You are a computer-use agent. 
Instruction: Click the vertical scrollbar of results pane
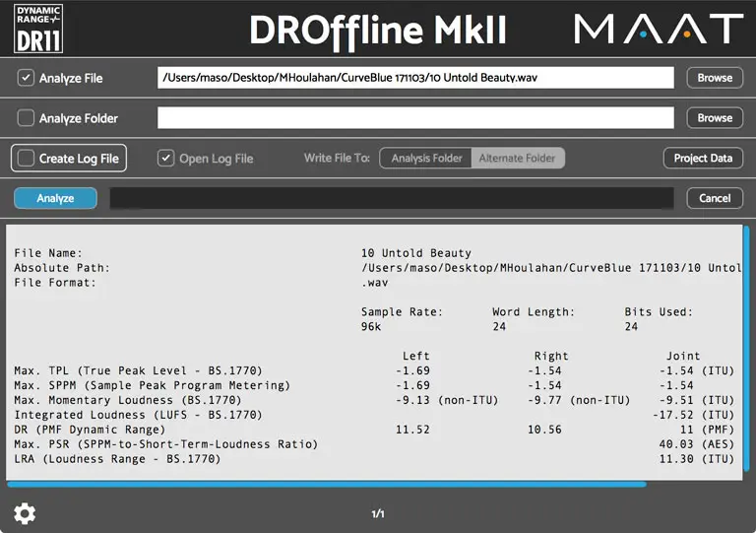[x=746, y=349]
